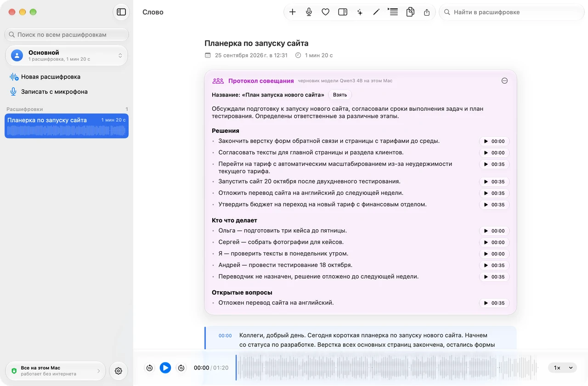Toggle the side panel icon in toolbar
This screenshot has height=386, width=588.
pyautogui.click(x=343, y=12)
